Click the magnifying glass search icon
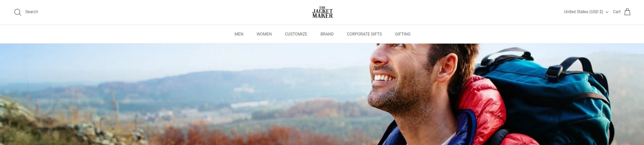Viewport: 644px width, 145px height. 18,12
